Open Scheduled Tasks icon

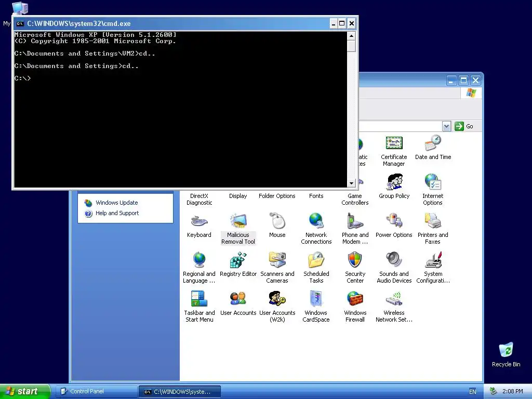[x=316, y=268]
